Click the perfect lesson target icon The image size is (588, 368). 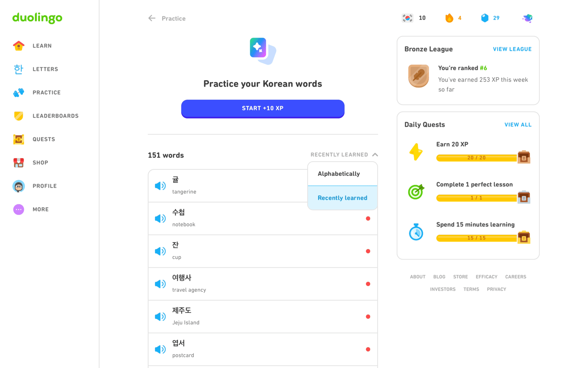(x=416, y=192)
